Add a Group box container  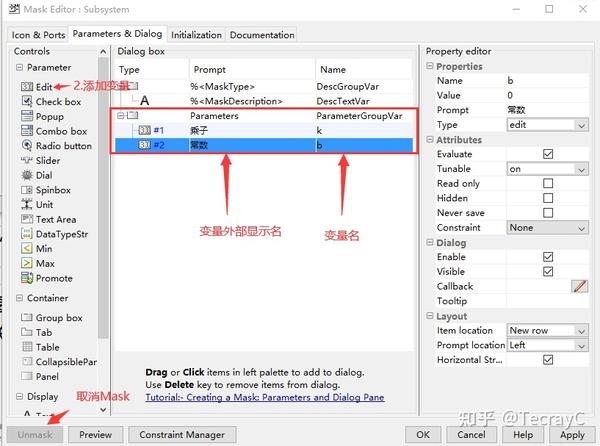coord(52,318)
